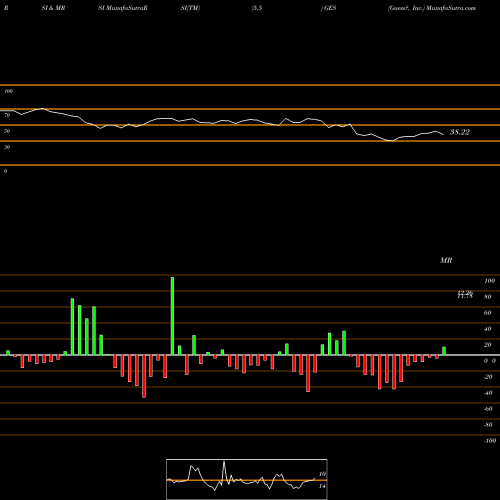Click the -60 label on MR axis
This screenshot has height=500, width=500.
click(x=488, y=409)
